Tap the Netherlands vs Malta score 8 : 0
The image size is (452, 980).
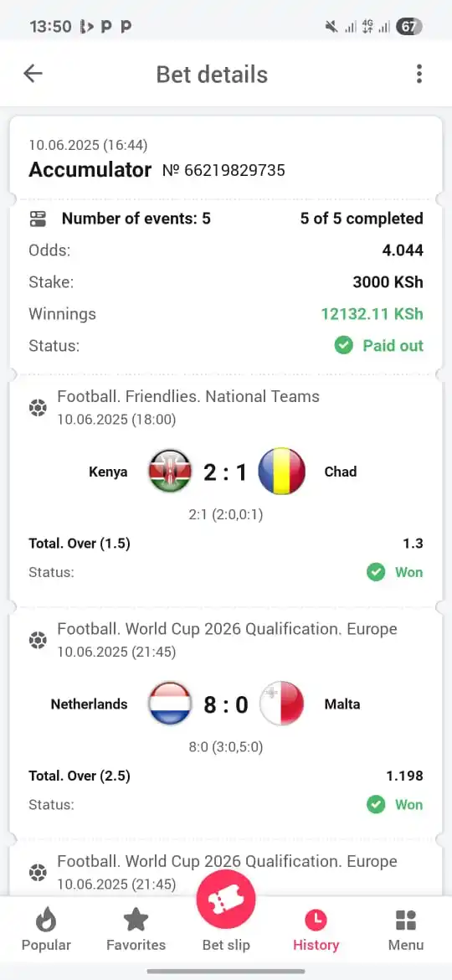tap(225, 704)
